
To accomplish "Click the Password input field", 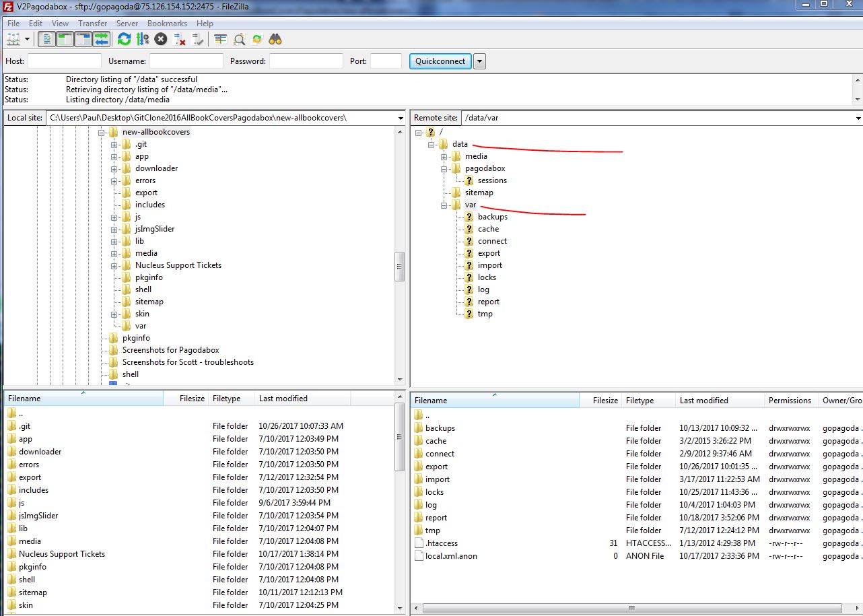I will coord(306,61).
